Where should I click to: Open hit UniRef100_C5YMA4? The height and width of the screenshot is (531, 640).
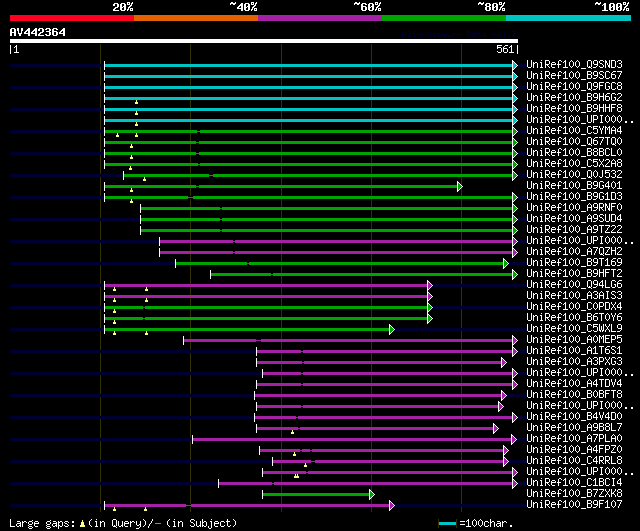click(574, 131)
